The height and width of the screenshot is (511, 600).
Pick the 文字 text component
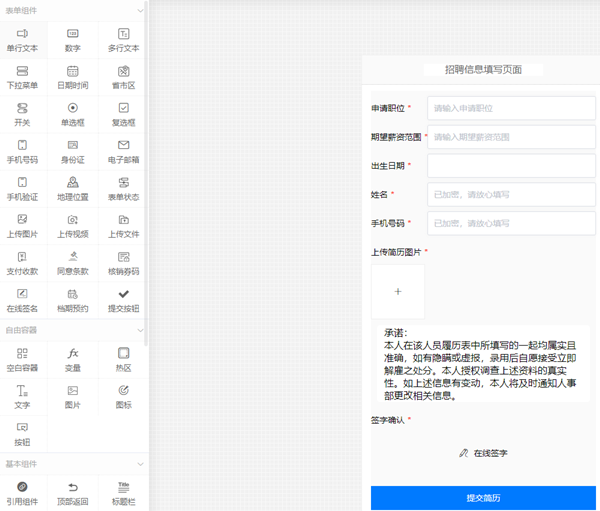(23, 397)
